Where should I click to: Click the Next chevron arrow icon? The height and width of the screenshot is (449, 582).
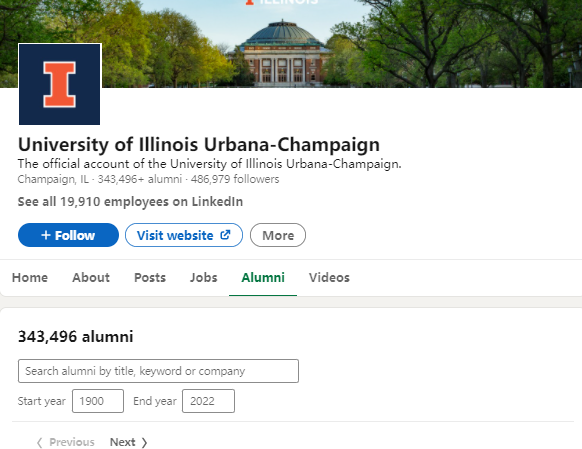pyautogui.click(x=144, y=442)
